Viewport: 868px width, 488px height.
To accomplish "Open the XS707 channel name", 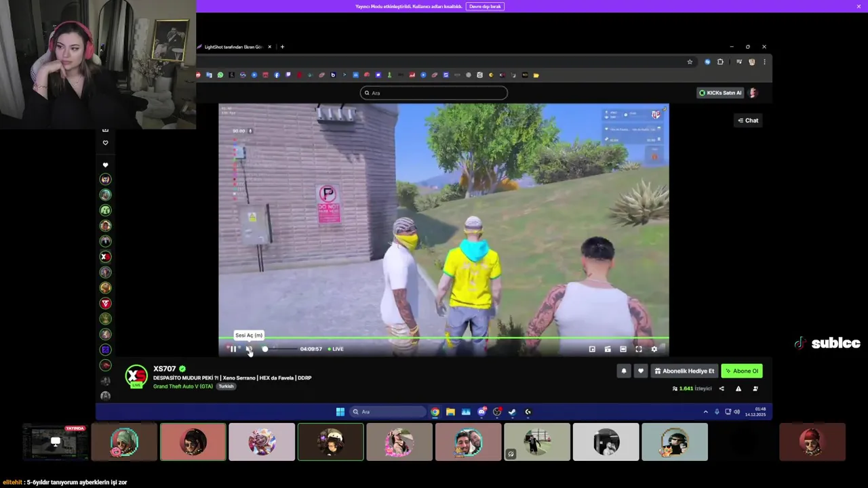I will point(165,369).
